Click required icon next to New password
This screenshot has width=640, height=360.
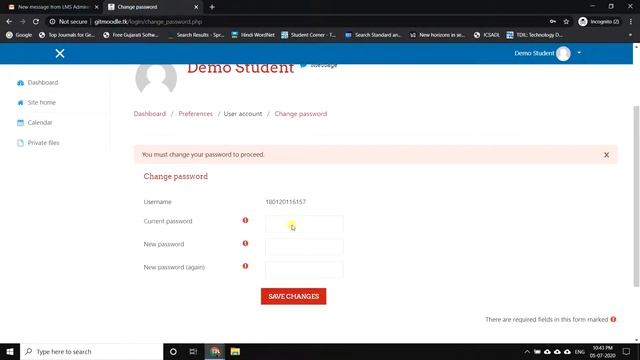coord(245,243)
